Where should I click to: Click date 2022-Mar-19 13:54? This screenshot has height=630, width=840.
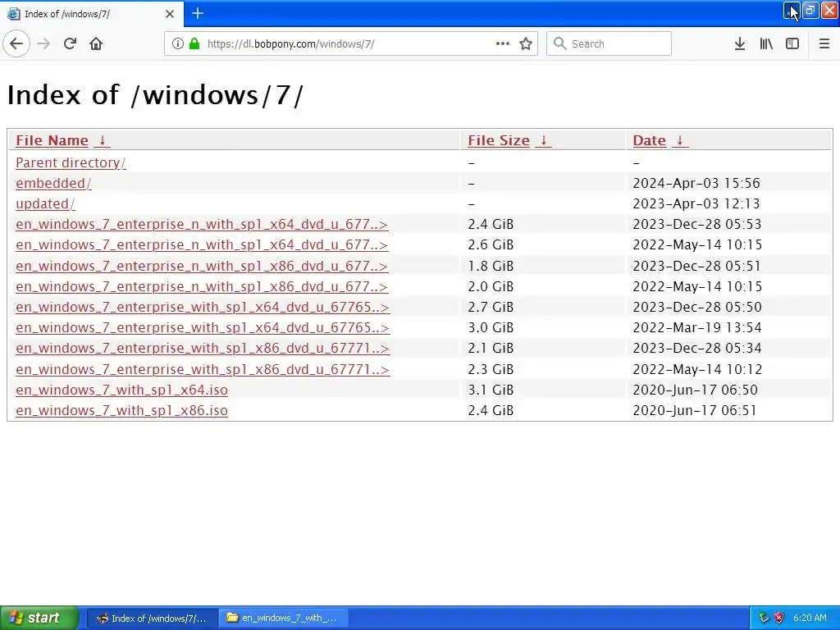697,327
